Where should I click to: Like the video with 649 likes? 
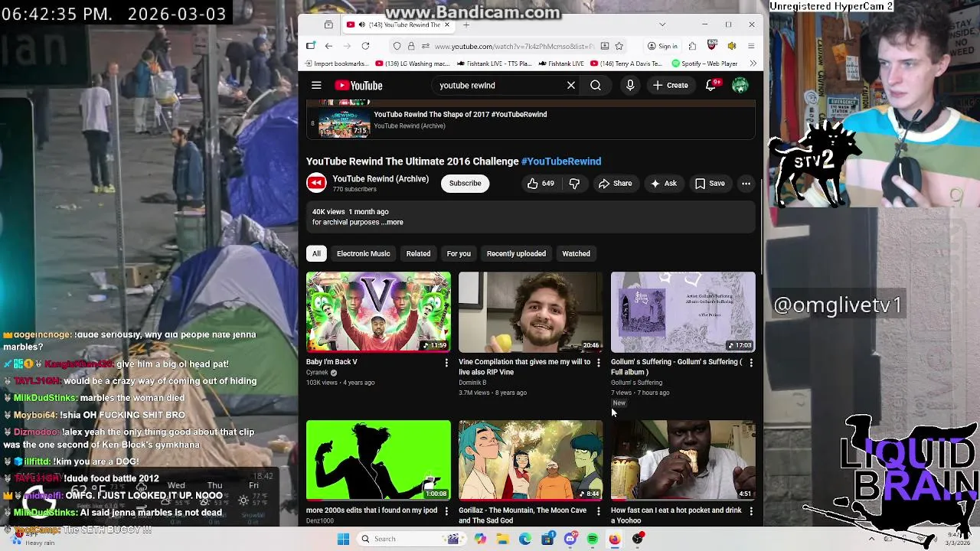click(541, 184)
